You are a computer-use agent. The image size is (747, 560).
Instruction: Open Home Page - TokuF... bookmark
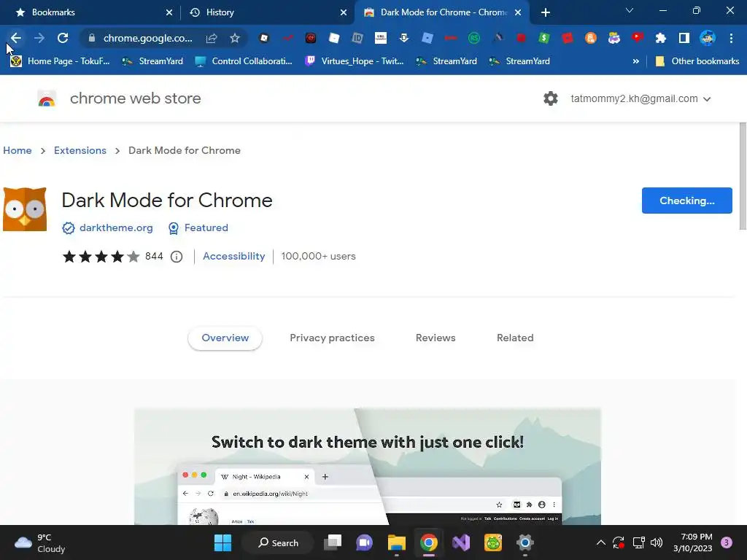point(60,61)
